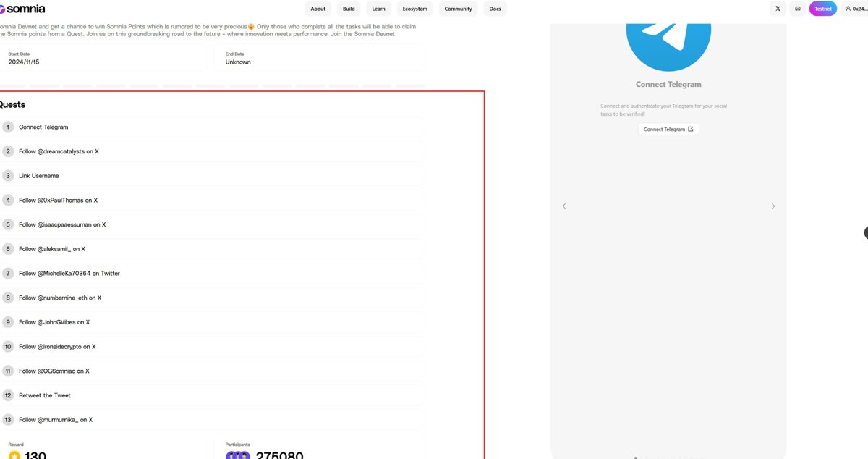The image size is (868, 459).
Task: Select quest Follow @JohnGVibes on X
Action: 212,322
